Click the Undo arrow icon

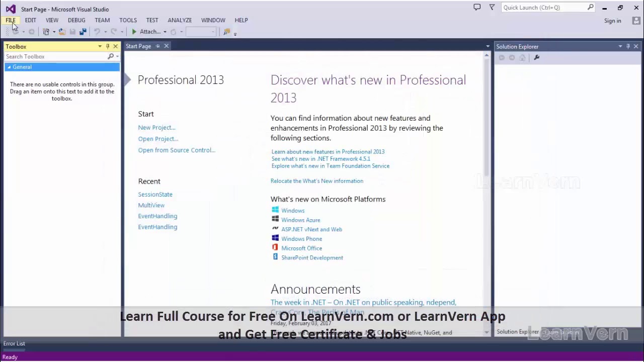click(97, 32)
